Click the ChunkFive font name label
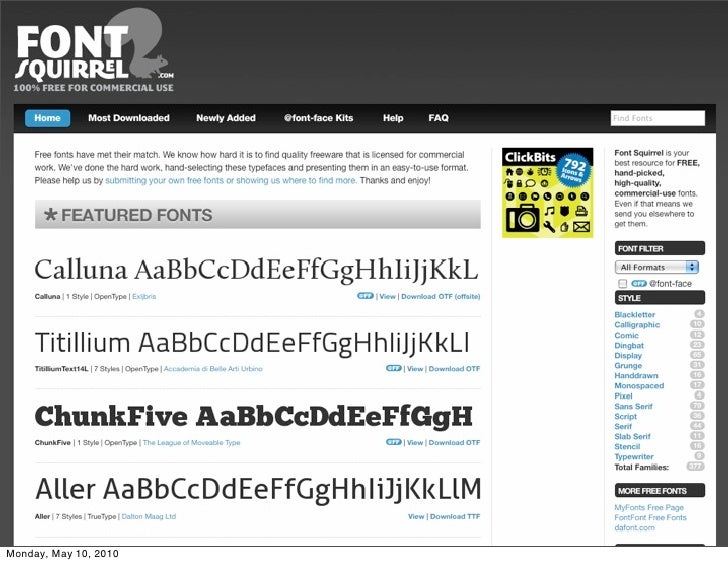The height and width of the screenshot is (564, 728). coord(52,442)
